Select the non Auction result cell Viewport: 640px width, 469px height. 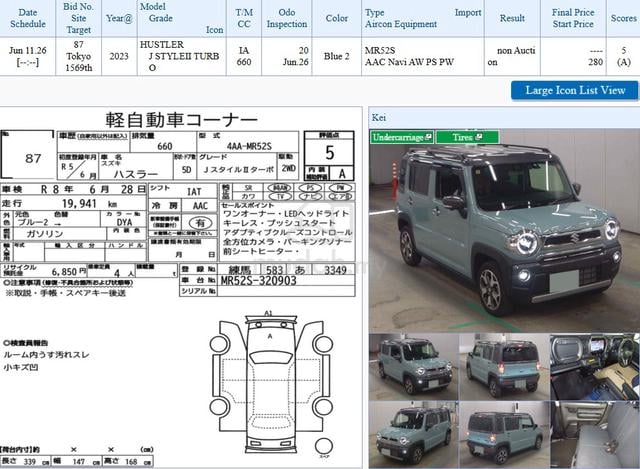pyautogui.click(x=512, y=56)
